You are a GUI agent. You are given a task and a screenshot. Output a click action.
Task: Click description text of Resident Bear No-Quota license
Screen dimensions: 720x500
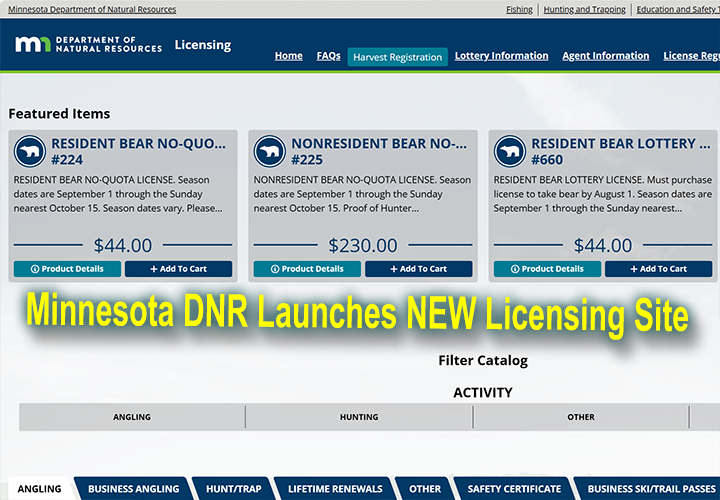(x=118, y=194)
